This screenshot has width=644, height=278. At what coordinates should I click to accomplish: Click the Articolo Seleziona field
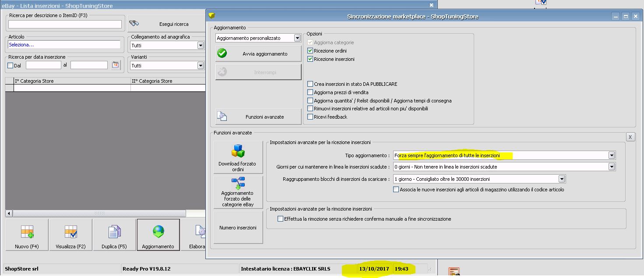[x=64, y=45]
